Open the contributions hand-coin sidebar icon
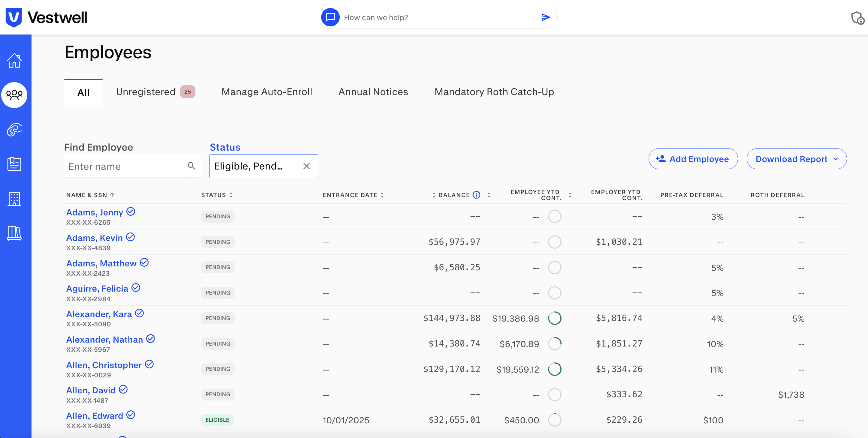The image size is (868, 438). (14, 130)
